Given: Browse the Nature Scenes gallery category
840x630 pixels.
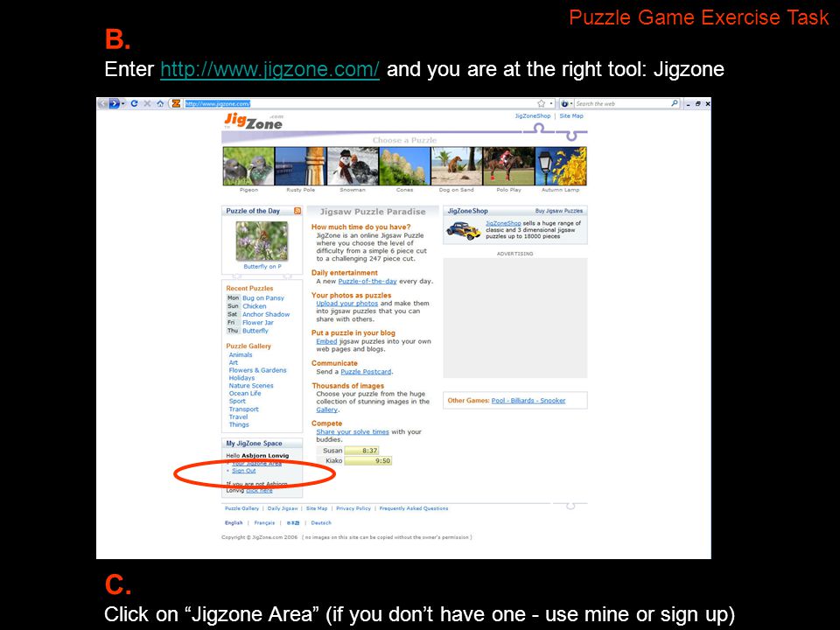Looking at the screenshot, I should coord(251,386).
